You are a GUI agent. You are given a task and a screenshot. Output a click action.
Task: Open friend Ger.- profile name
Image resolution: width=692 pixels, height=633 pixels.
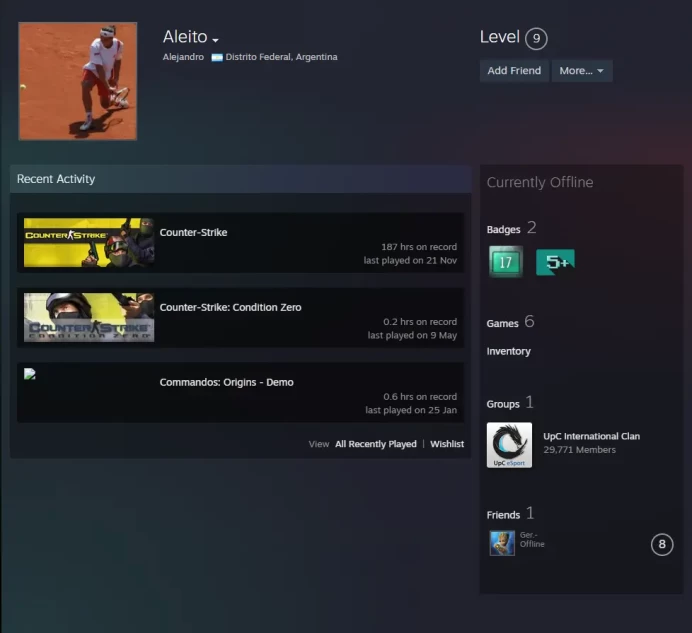click(528, 535)
